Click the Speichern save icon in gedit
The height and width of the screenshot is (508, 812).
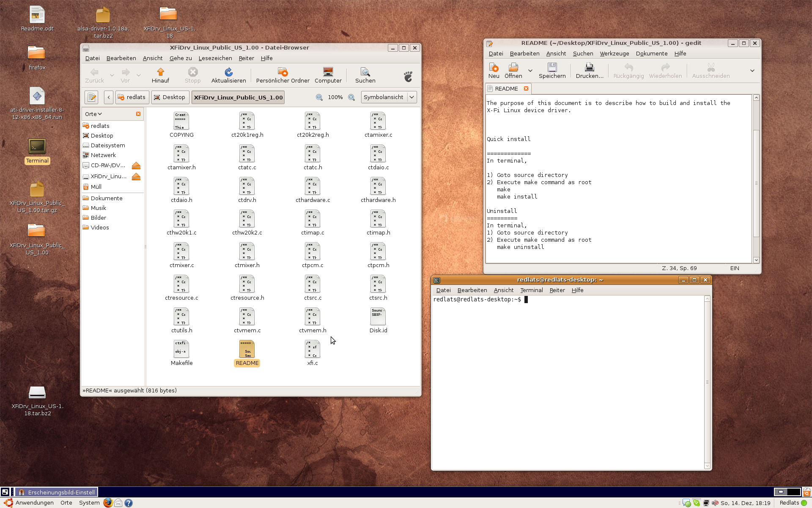click(552, 67)
